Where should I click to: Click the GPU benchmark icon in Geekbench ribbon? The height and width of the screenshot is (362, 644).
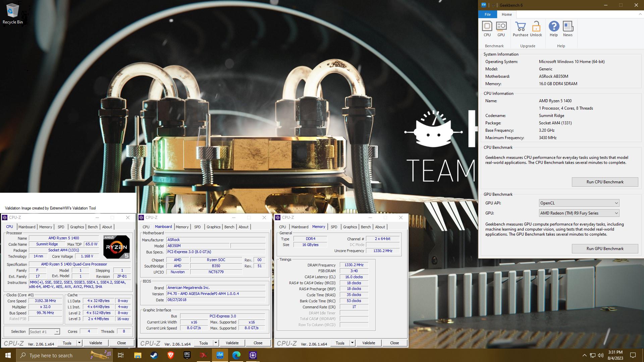point(501,29)
